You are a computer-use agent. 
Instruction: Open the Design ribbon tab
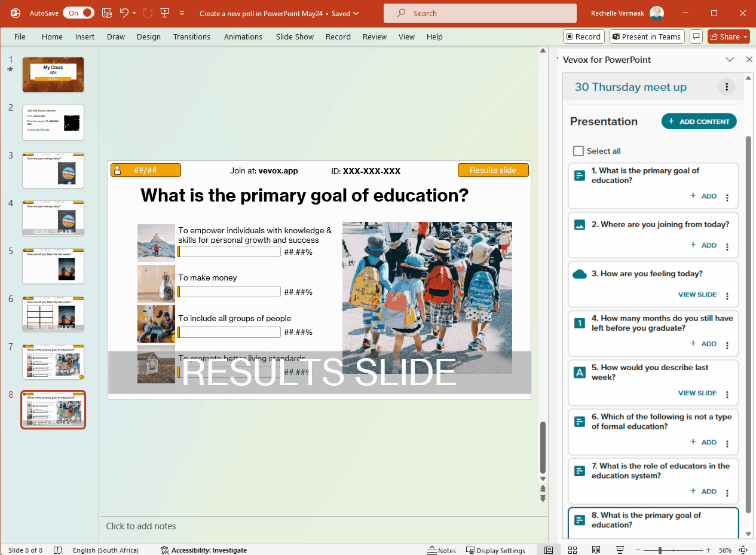pyautogui.click(x=148, y=36)
